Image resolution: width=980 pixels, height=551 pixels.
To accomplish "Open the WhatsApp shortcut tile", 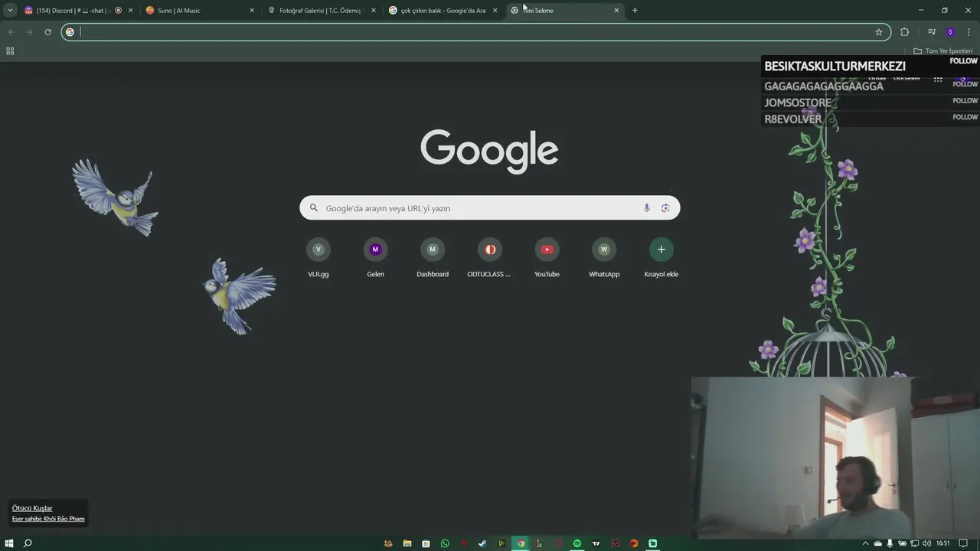I will tap(604, 258).
